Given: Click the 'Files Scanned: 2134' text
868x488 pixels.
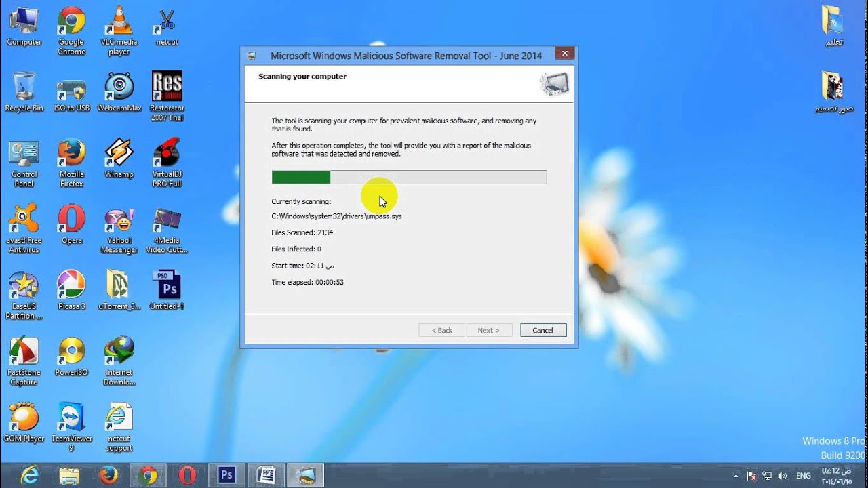Looking at the screenshot, I should (x=302, y=232).
